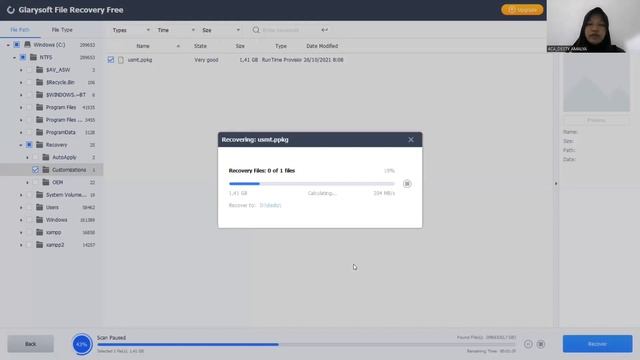Click the Recovery folder icon
The width and height of the screenshot is (640, 360).
pyautogui.click(x=40, y=144)
